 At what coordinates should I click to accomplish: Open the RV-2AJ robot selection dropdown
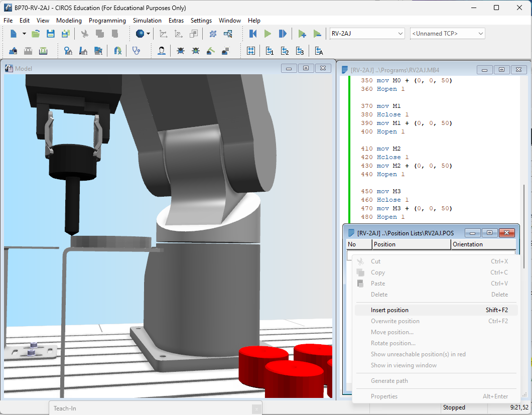point(367,34)
